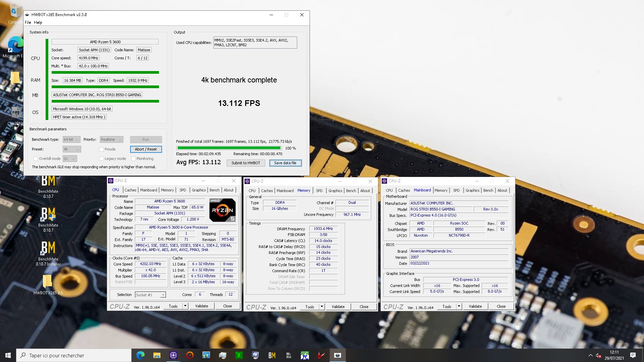This screenshot has height=362, width=644.
Task: Expand Tools arrow in CPU tab window
Action: [x=185, y=306]
